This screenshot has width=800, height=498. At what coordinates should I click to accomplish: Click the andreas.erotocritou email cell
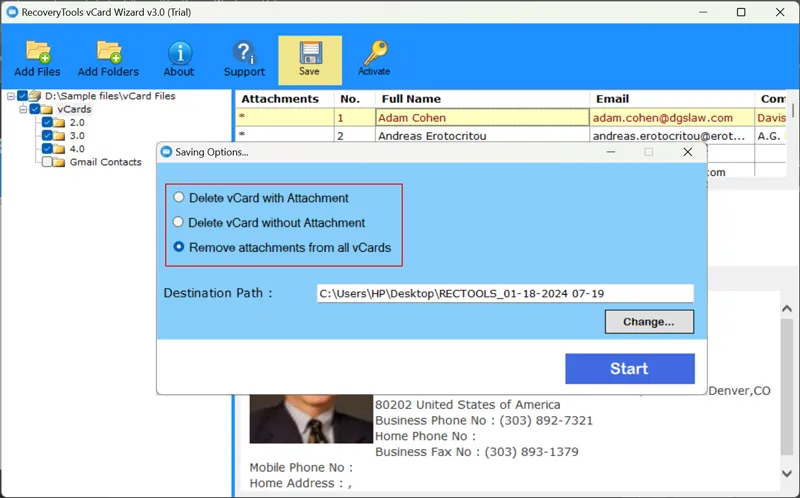point(672,135)
